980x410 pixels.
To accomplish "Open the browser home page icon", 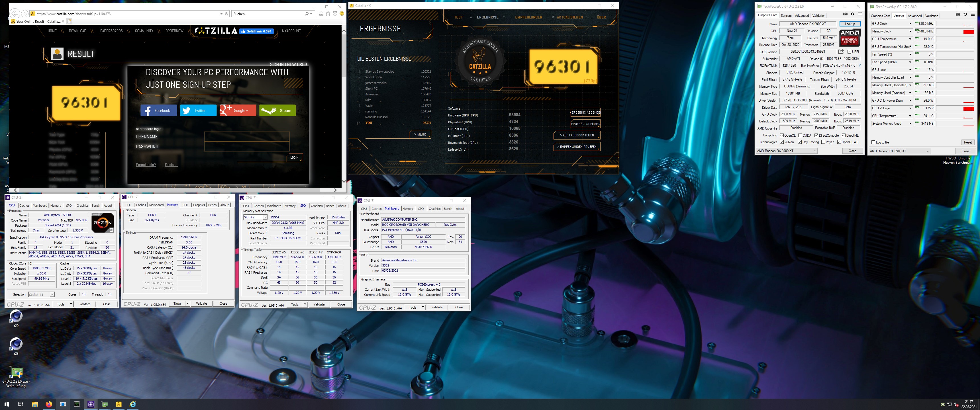I will click(x=321, y=14).
